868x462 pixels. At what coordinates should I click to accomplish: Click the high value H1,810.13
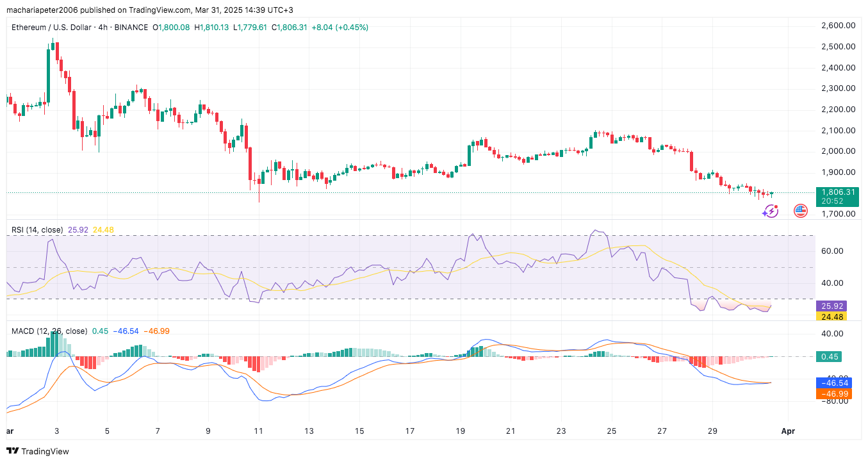[212, 27]
